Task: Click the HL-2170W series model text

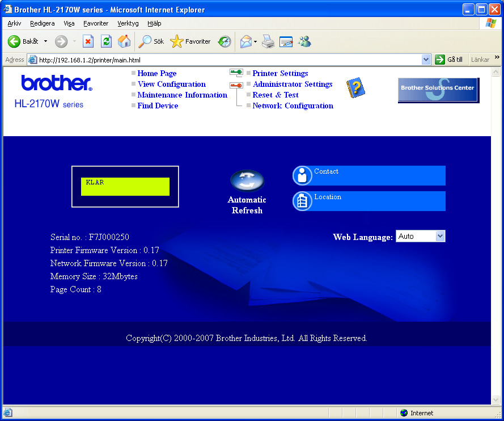Action: point(49,104)
